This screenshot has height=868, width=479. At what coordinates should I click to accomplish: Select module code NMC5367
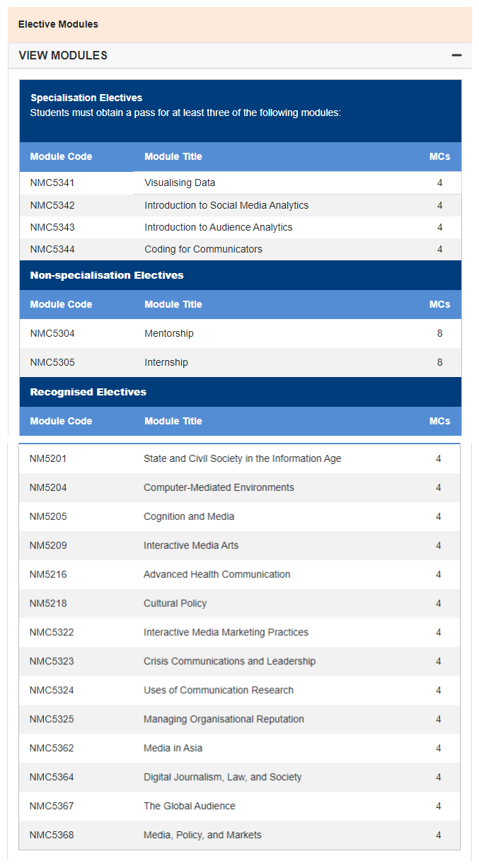tap(52, 806)
